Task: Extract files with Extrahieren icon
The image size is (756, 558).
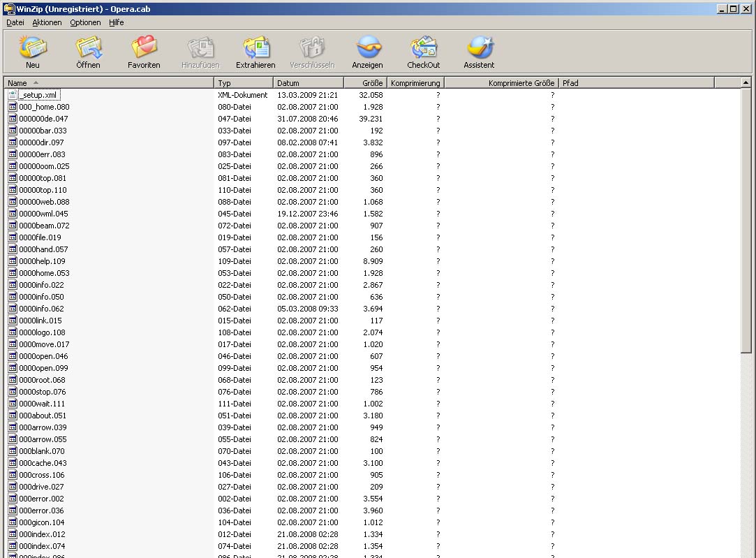Action: click(255, 47)
